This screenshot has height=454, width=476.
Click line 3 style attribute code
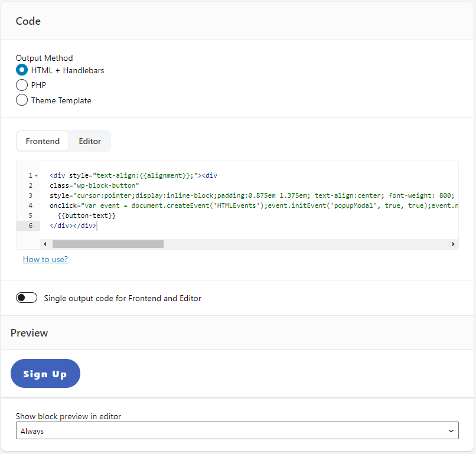(252, 195)
